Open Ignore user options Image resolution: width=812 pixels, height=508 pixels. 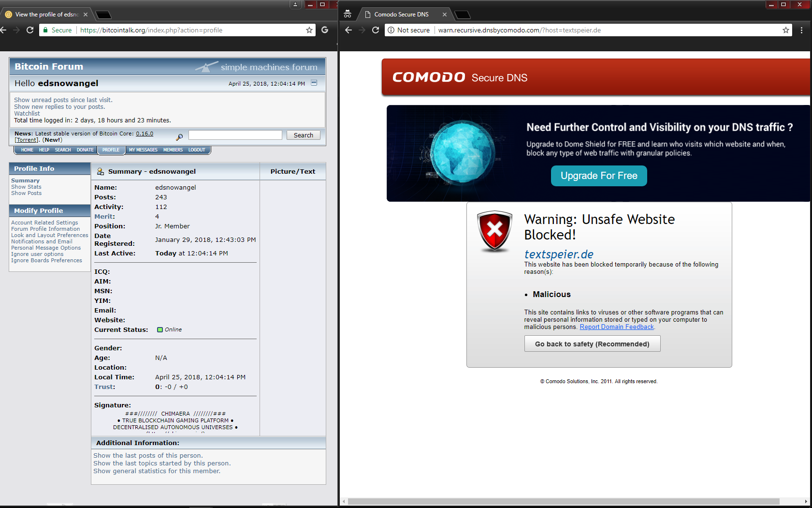tap(37, 254)
